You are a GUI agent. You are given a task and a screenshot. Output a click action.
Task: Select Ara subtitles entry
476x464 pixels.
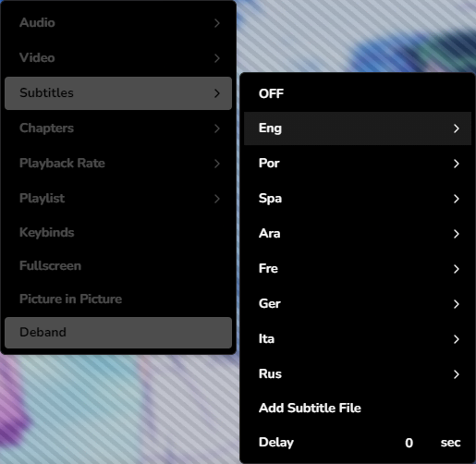pos(358,234)
